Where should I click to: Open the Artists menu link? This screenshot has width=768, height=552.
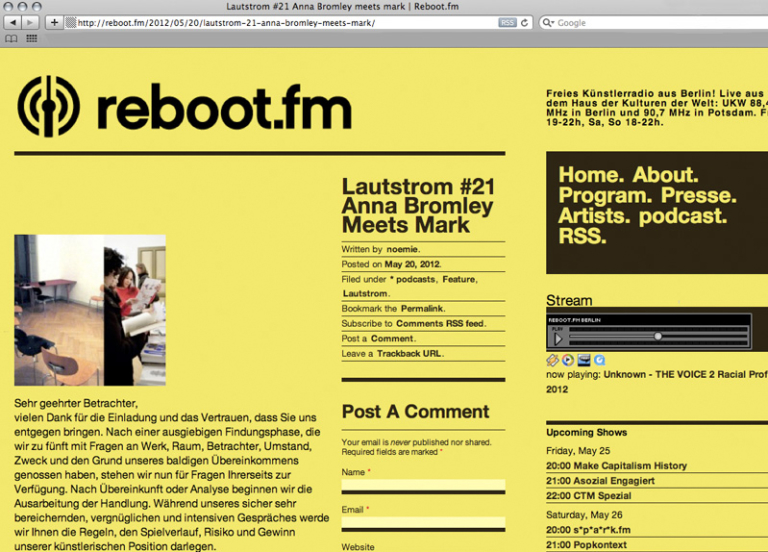click(x=594, y=216)
